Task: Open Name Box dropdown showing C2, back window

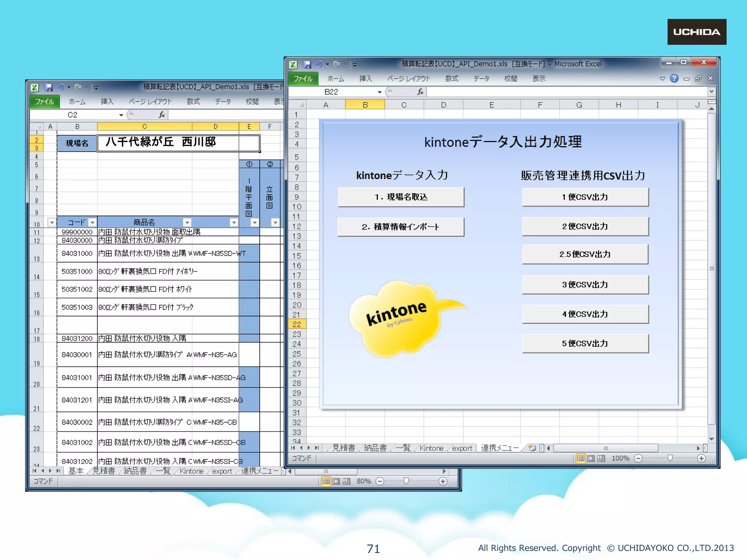Action: click(x=121, y=115)
